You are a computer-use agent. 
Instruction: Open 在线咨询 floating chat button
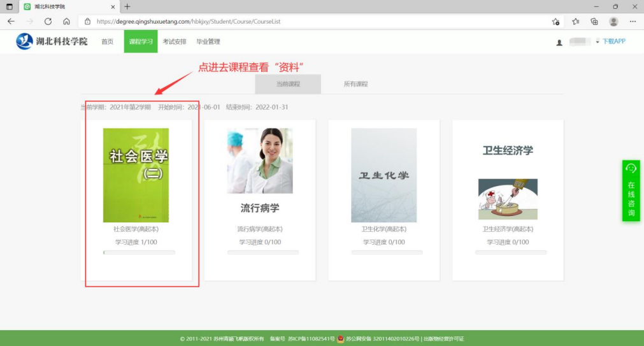631,191
